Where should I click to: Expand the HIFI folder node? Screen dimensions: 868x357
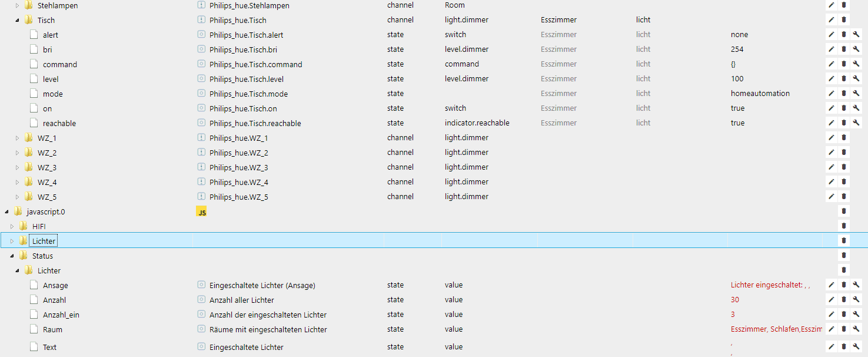pos(12,226)
